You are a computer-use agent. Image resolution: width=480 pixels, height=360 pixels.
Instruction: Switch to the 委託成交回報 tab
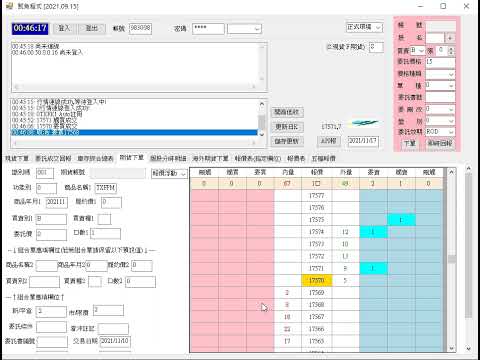coord(53,158)
